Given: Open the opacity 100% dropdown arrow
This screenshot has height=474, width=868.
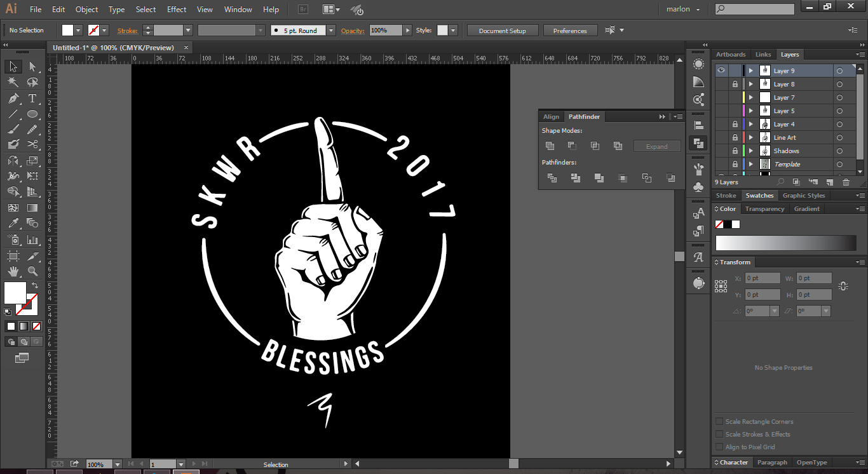Looking at the screenshot, I should [407, 30].
